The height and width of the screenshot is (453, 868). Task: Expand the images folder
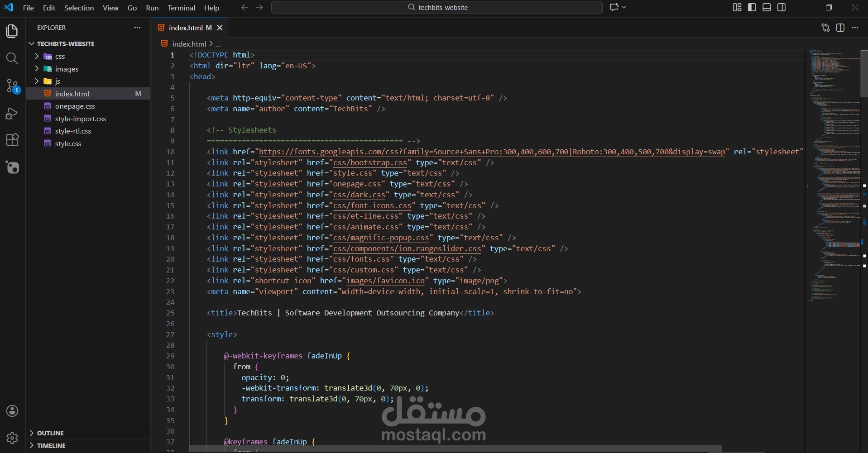pos(37,69)
